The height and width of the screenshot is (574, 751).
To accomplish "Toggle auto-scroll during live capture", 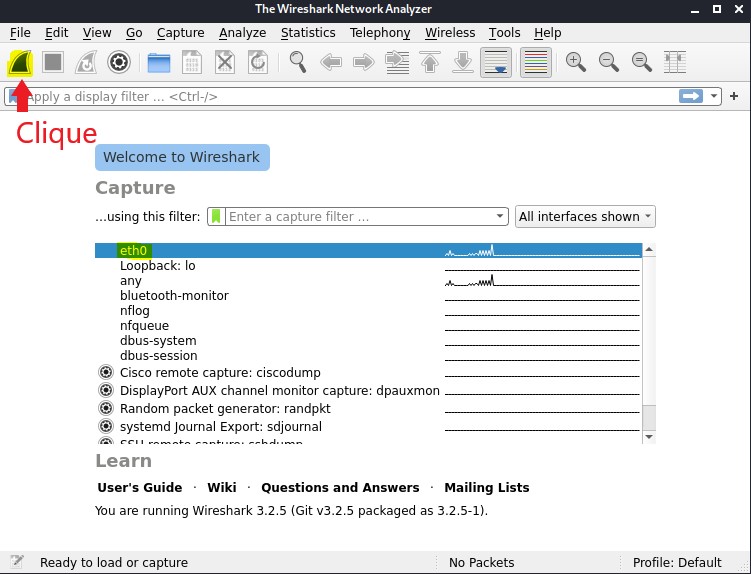I will (496, 63).
